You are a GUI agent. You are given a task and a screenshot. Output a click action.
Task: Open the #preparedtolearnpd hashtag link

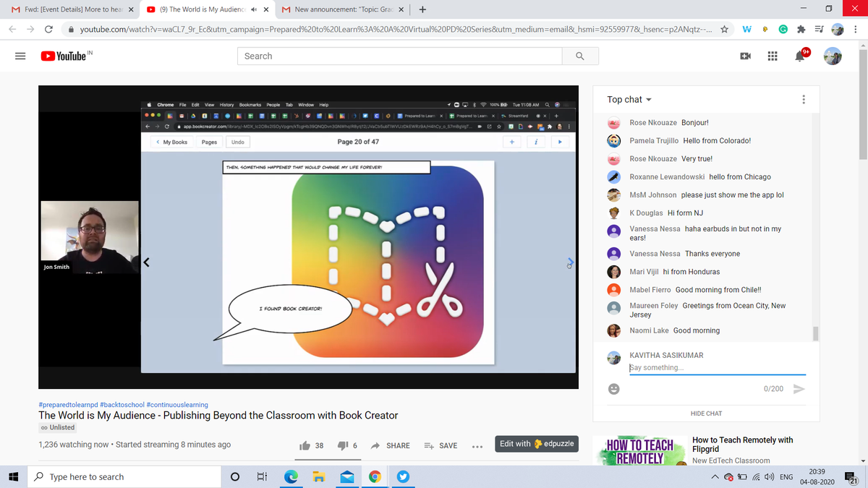click(68, 405)
